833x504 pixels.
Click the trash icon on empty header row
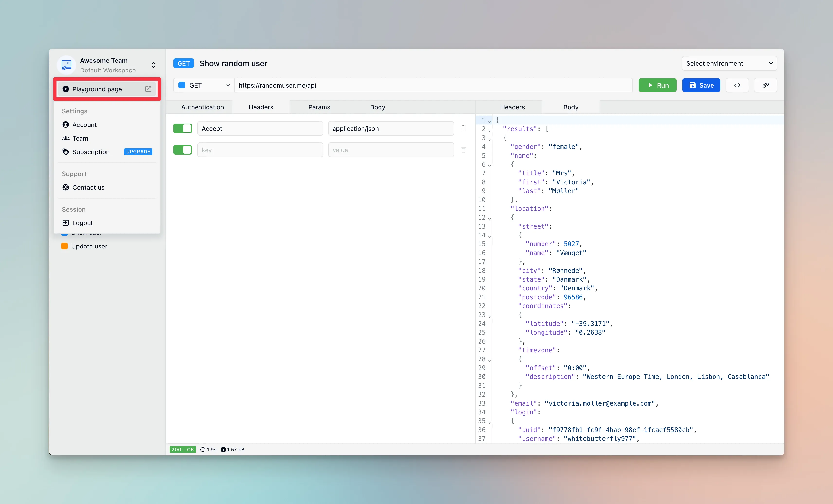tap(463, 150)
